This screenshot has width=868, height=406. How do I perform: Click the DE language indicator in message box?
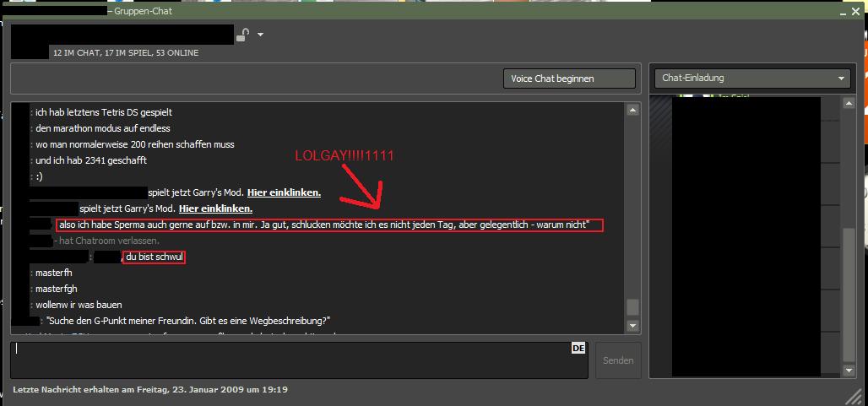tap(578, 348)
